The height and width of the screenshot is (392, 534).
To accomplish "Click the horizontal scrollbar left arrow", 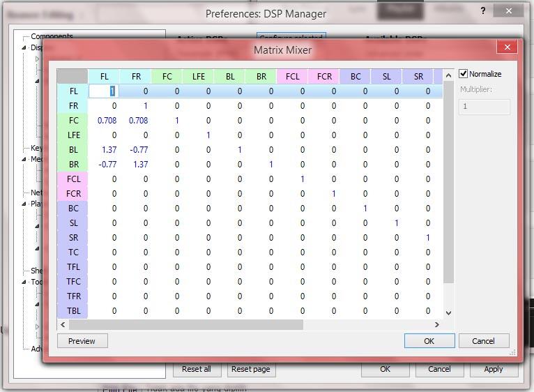I will pos(63,324).
